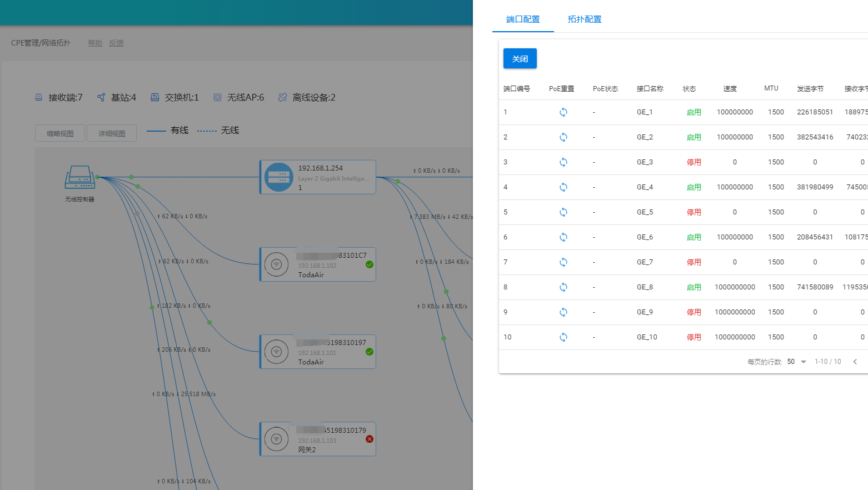Switch to 详细视图 detailed view
Image resolution: width=868 pixels, height=490 pixels.
(112, 133)
